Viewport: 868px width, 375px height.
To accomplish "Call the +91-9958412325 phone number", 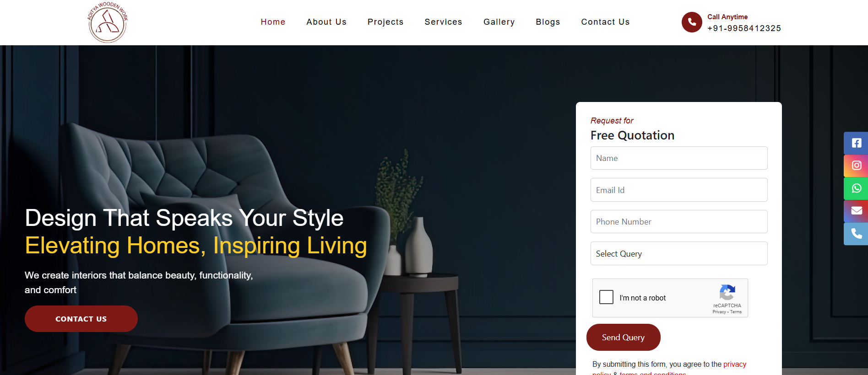I will tap(744, 28).
